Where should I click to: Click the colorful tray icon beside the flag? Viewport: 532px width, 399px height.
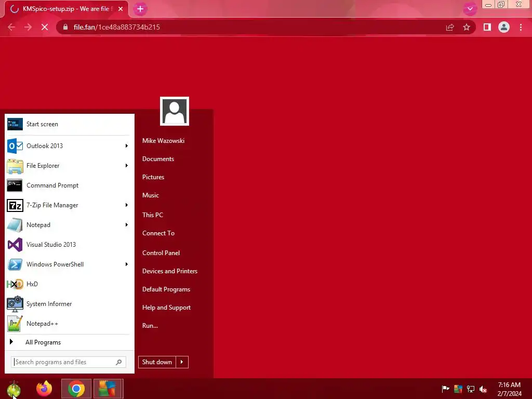point(458,389)
